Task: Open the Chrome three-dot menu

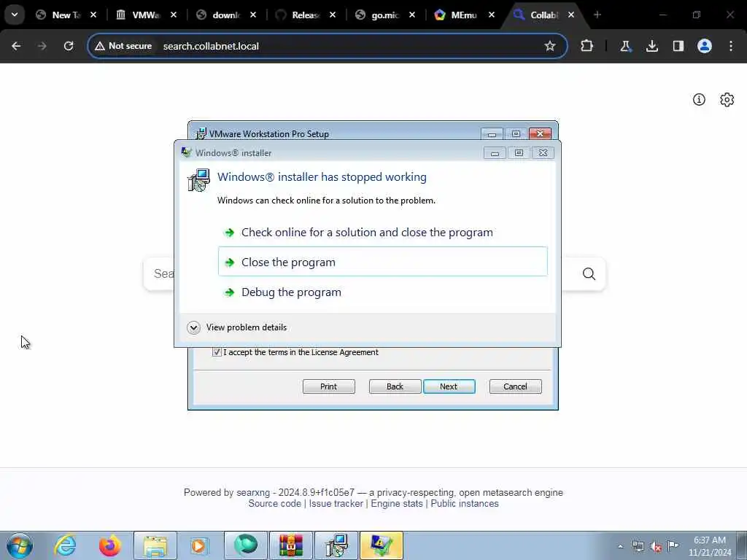Action: (x=731, y=46)
